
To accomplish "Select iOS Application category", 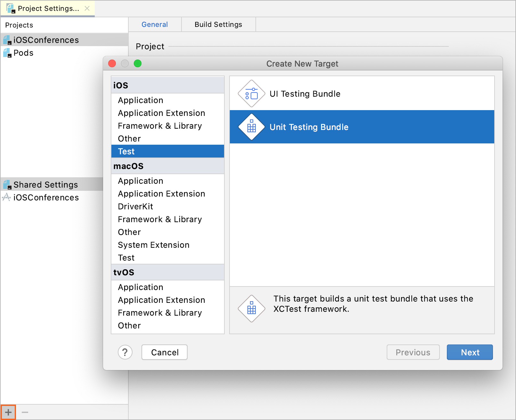I will click(x=168, y=100).
